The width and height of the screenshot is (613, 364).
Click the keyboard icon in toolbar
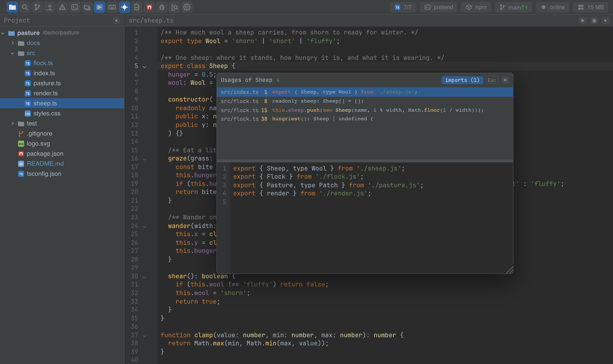[x=112, y=7]
